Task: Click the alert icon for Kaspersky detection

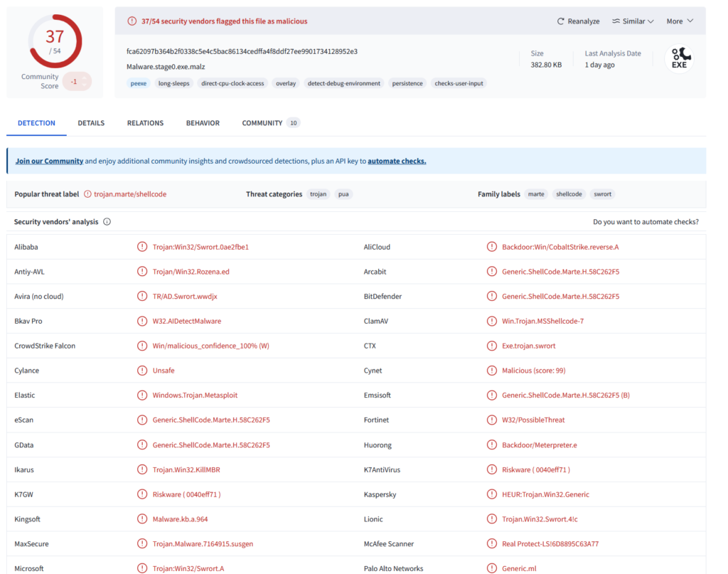Action: 492,494
